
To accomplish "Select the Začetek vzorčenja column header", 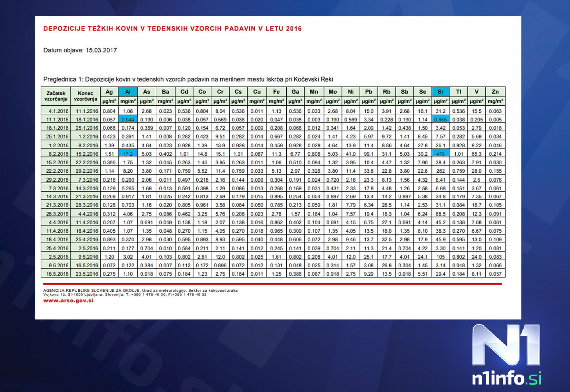I will 56,96.
